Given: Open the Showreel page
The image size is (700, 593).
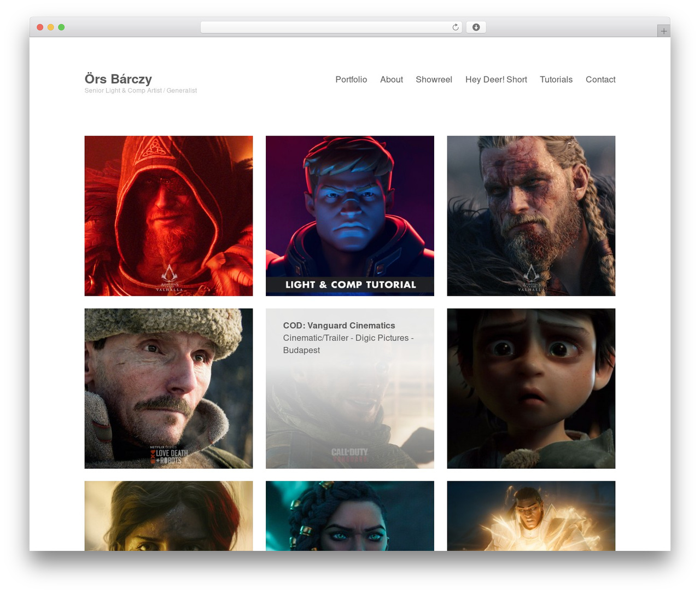Looking at the screenshot, I should click(x=434, y=79).
